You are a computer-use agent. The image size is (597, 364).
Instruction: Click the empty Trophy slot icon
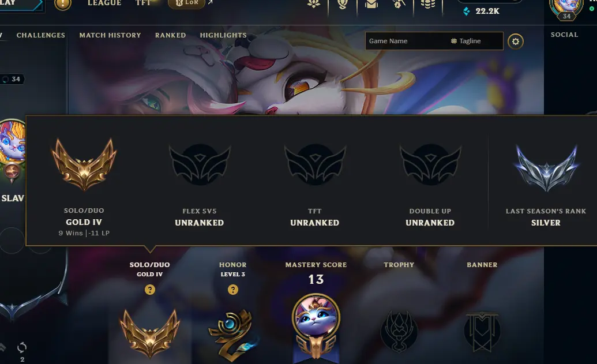tap(399, 331)
